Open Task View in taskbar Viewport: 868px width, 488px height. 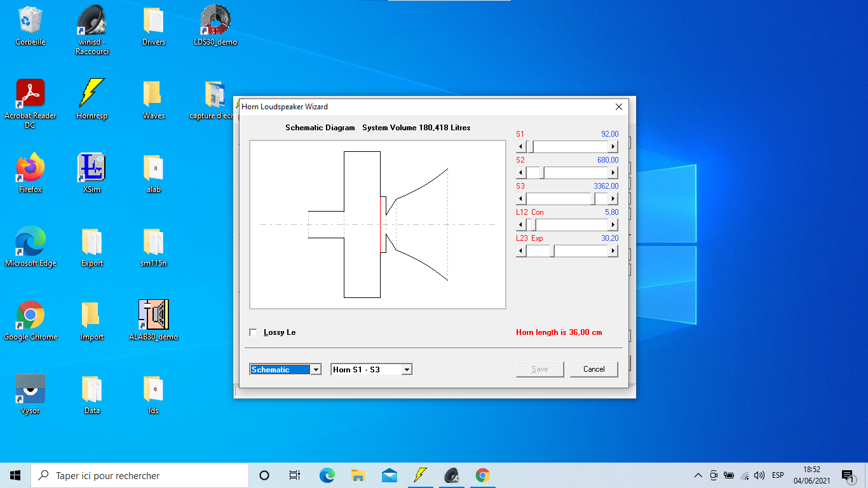click(295, 475)
